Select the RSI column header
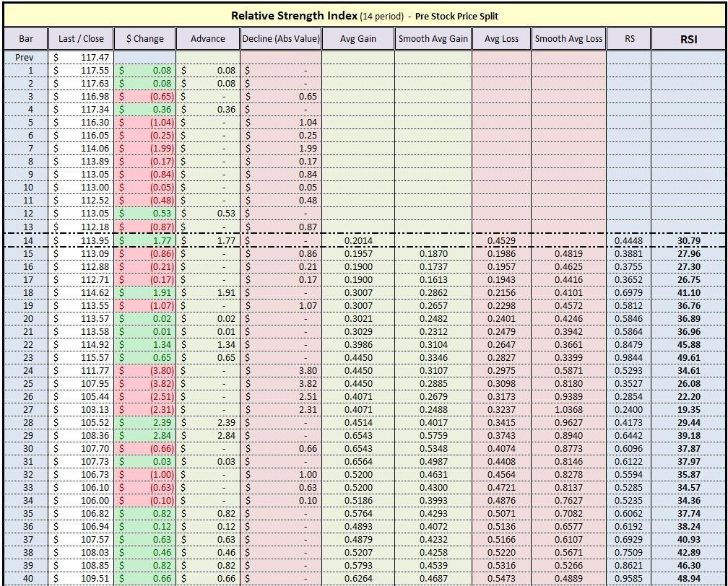Viewport: 728px width, 586px height. pyautogui.click(x=688, y=39)
